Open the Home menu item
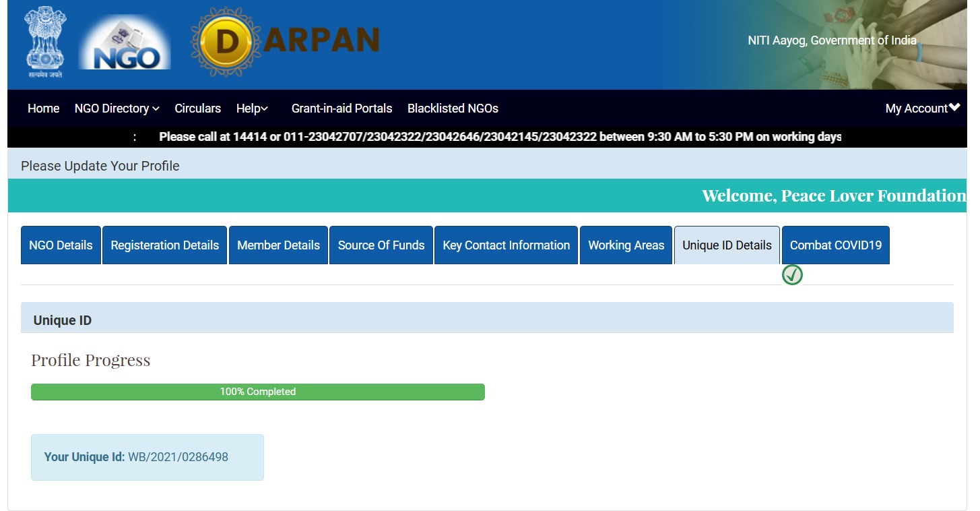 tap(43, 109)
